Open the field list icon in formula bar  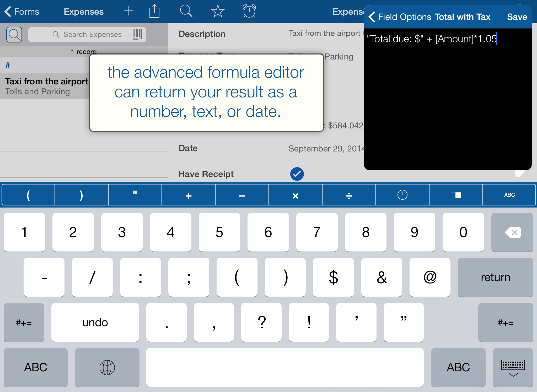tap(456, 195)
